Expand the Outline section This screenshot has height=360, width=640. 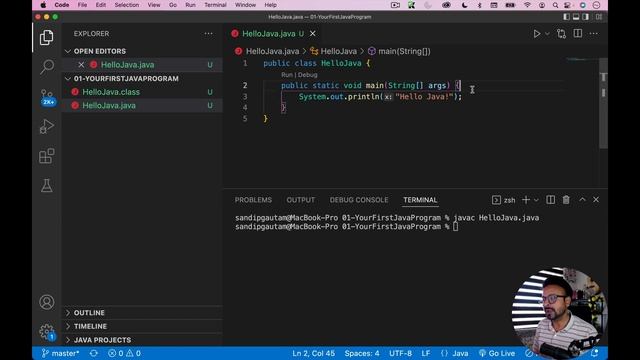pos(141,313)
